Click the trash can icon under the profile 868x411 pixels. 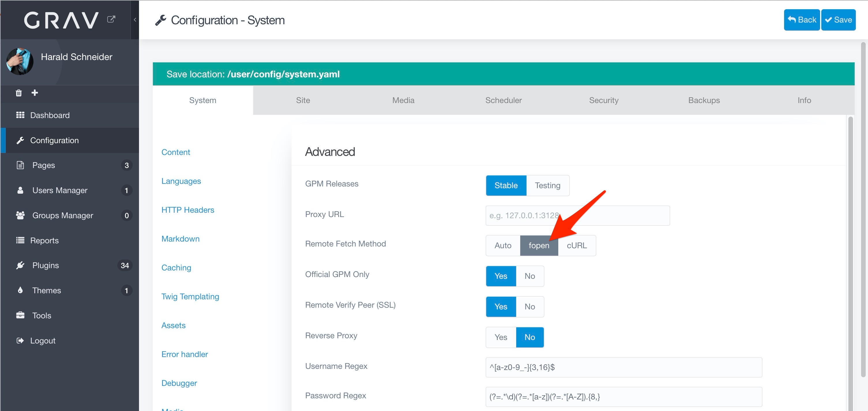tap(19, 93)
